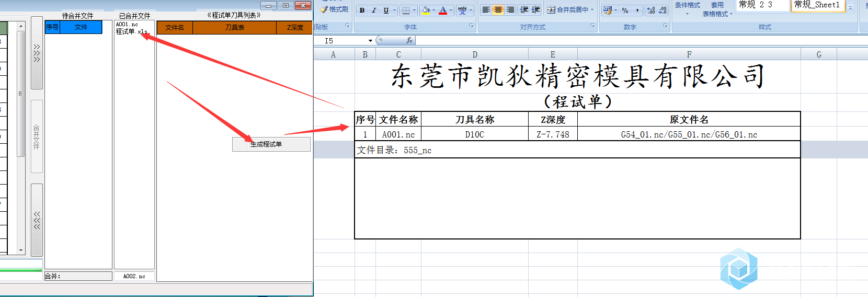Apply cell borders with the border icon
The height and width of the screenshot is (297, 868).
point(406,10)
